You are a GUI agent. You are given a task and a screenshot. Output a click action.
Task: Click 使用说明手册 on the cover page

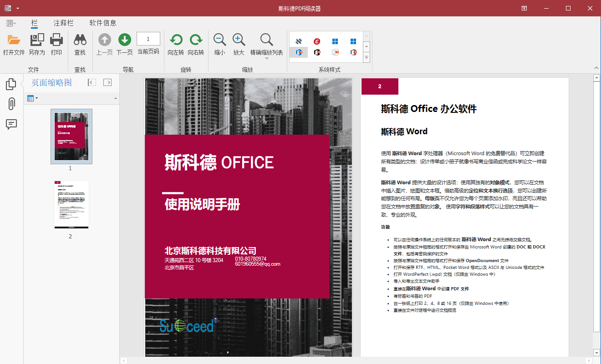pyautogui.click(x=202, y=205)
